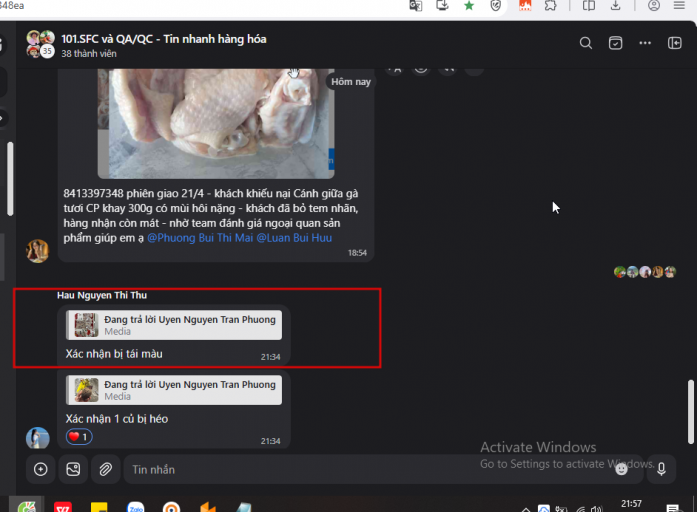
Task: View the seen-by avatars row
Action: pyautogui.click(x=645, y=272)
